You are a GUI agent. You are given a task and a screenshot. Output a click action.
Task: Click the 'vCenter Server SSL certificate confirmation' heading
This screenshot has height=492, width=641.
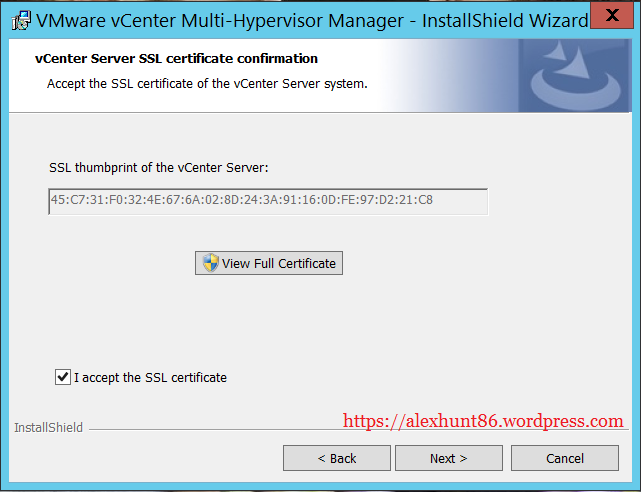point(176,59)
